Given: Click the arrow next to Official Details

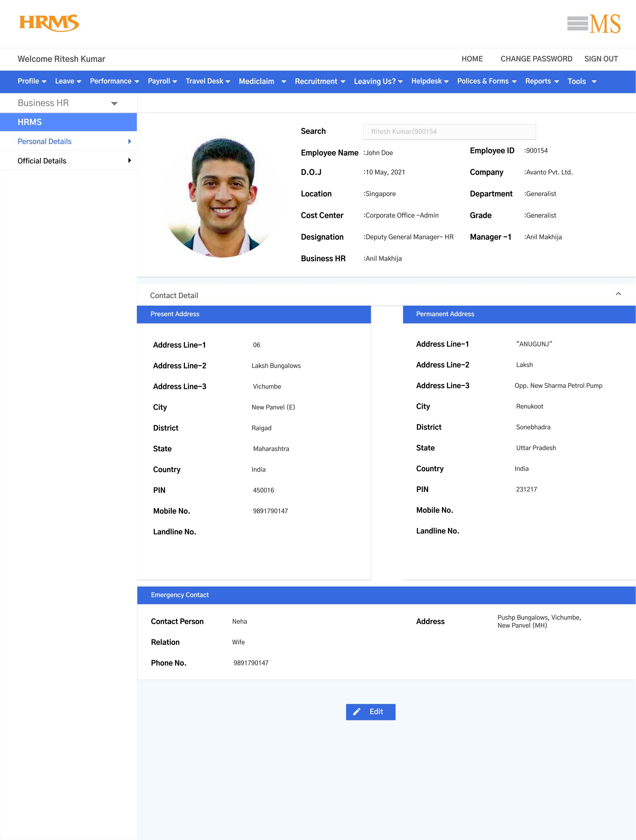Looking at the screenshot, I should click(x=129, y=160).
